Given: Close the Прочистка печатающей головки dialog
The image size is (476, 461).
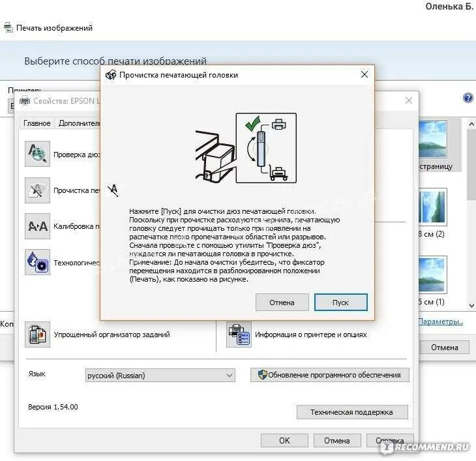Looking at the screenshot, I should [364, 74].
